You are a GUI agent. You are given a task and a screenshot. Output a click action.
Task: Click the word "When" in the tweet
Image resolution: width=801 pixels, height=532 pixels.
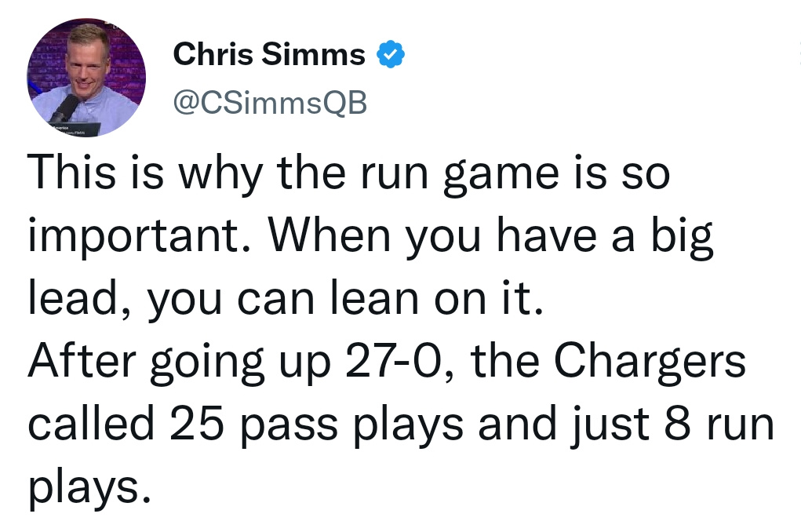tap(330, 235)
